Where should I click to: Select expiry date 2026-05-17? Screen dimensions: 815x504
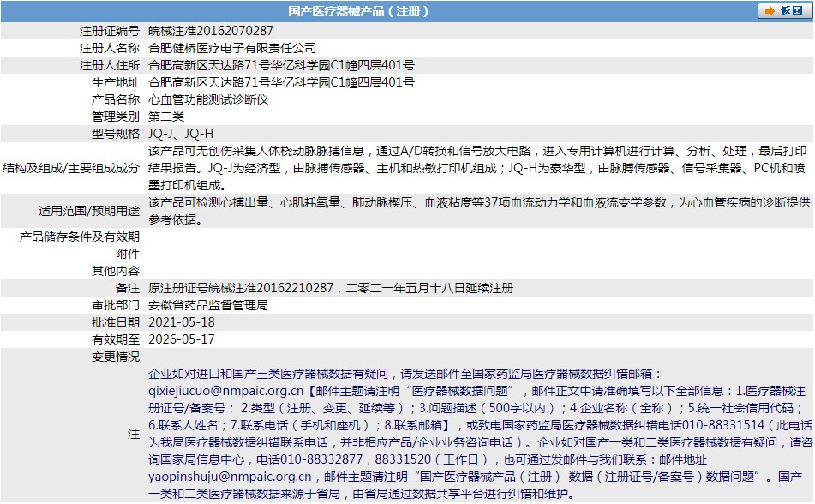pyautogui.click(x=182, y=339)
